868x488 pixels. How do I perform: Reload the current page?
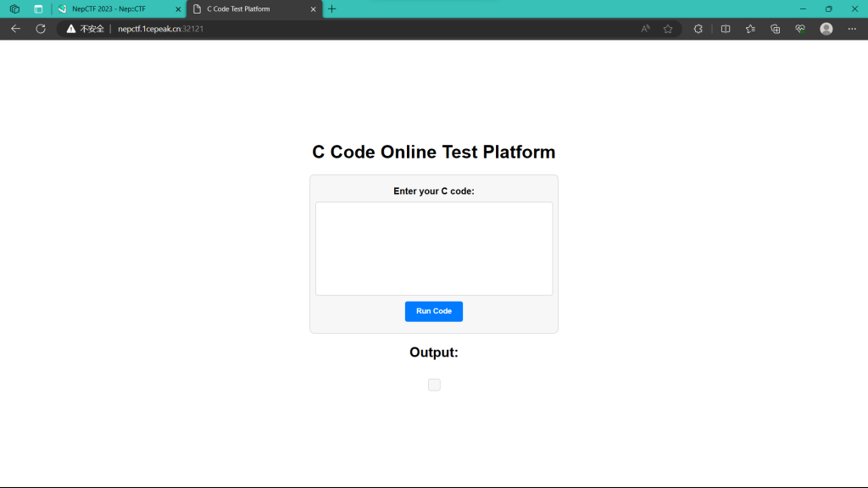[x=41, y=29]
